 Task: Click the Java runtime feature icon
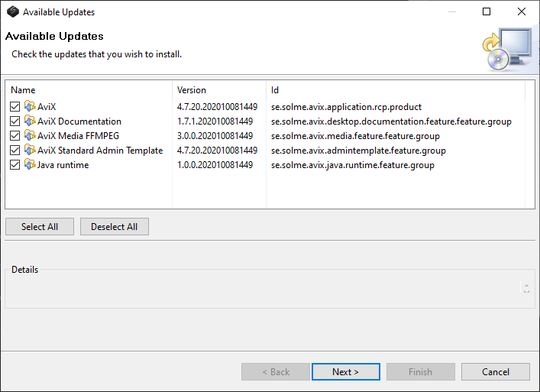(x=30, y=165)
